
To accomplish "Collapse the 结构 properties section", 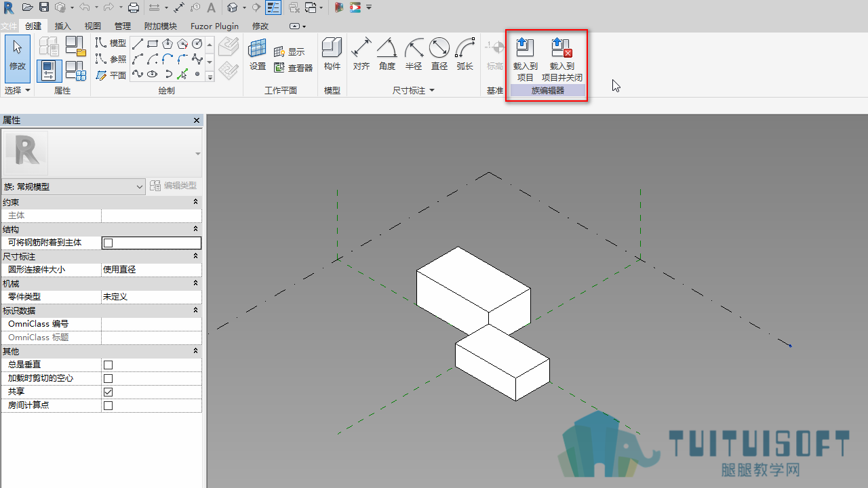I will click(x=196, y=229).
